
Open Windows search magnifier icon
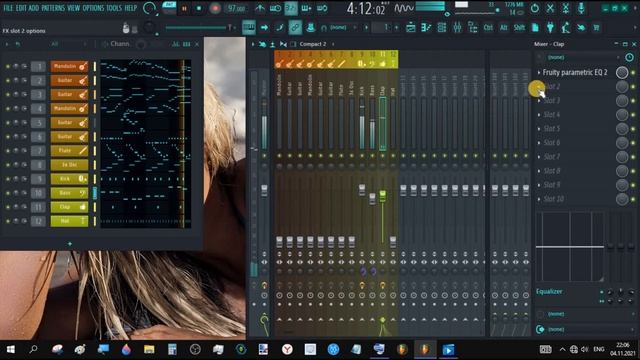(x=33, y=349)
